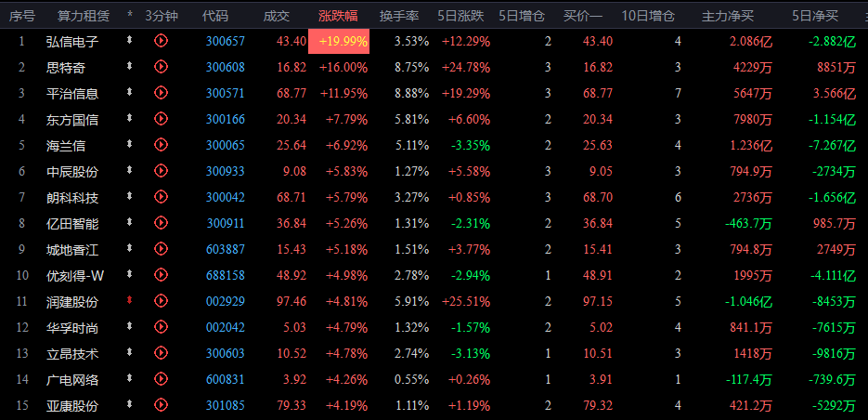Select the 广电网络 stock name

[72, 379]
